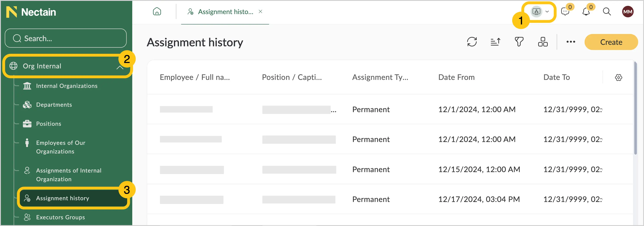The image size is (644, 226).
Task: Open the notifications bell
Action: 586,12
